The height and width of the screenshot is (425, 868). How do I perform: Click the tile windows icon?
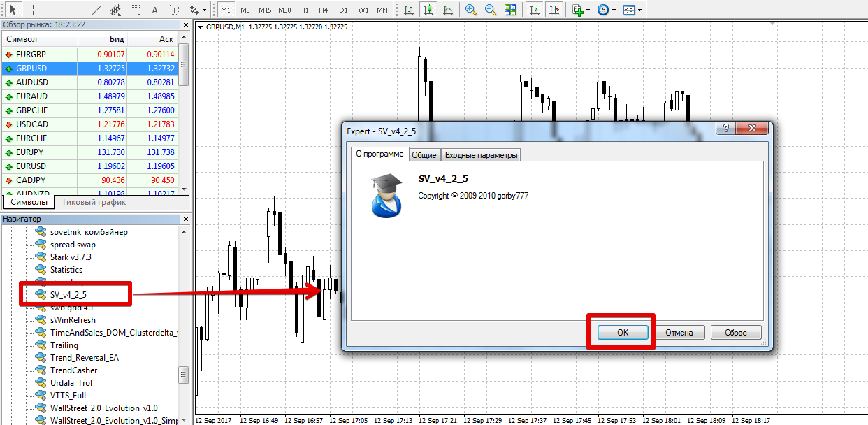(x=510, y=10)
